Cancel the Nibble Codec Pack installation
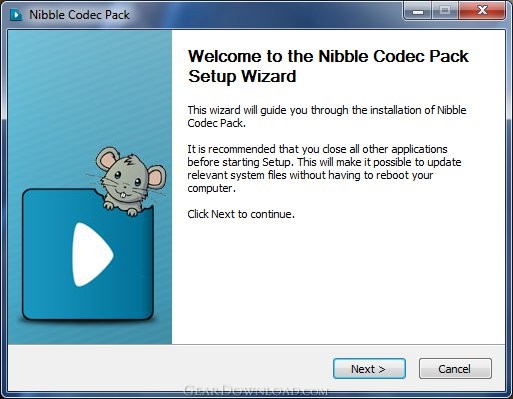 [x=455, y=369]
